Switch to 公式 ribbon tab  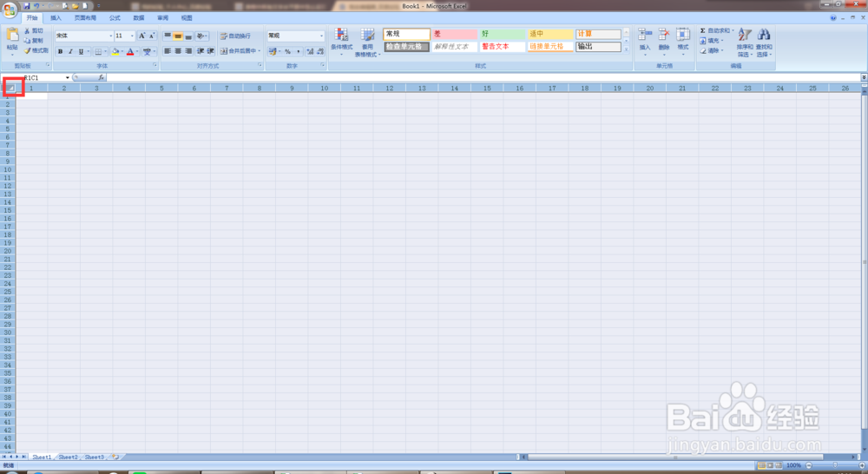click(x=115, y=18)
